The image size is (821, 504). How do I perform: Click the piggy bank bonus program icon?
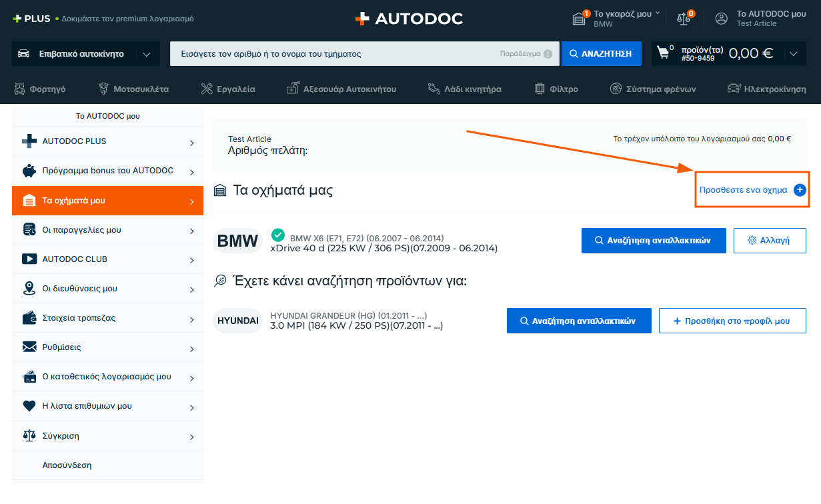29,171
